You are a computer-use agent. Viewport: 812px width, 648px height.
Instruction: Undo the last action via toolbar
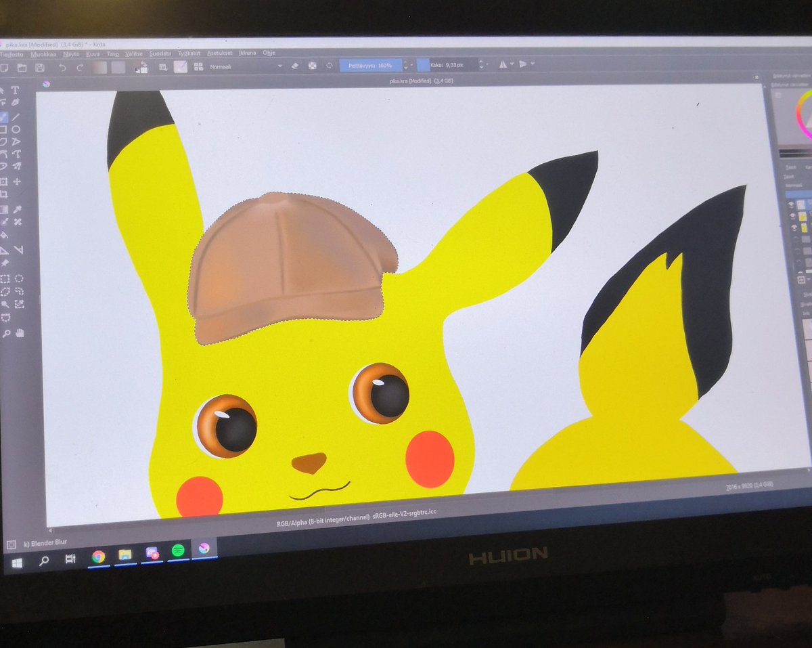(62, 68)
